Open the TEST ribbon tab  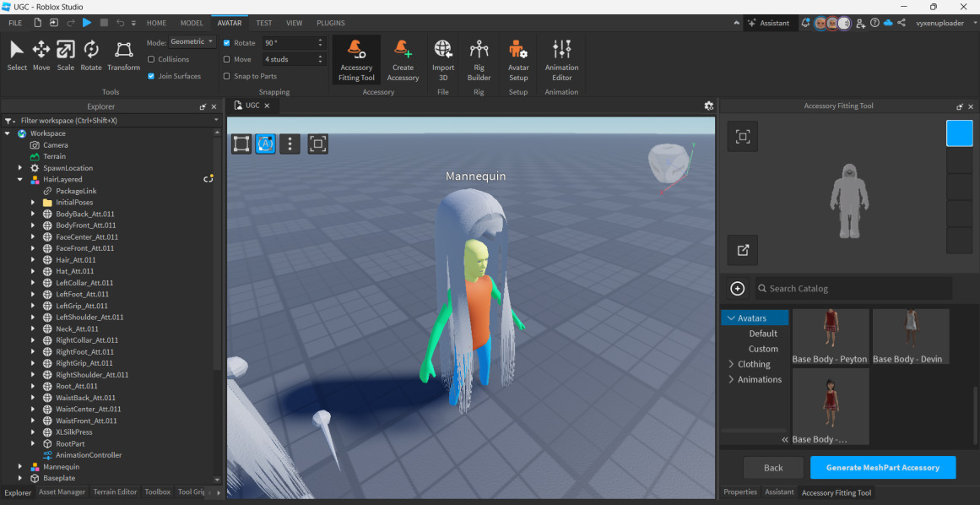click(x=263, y=23)
